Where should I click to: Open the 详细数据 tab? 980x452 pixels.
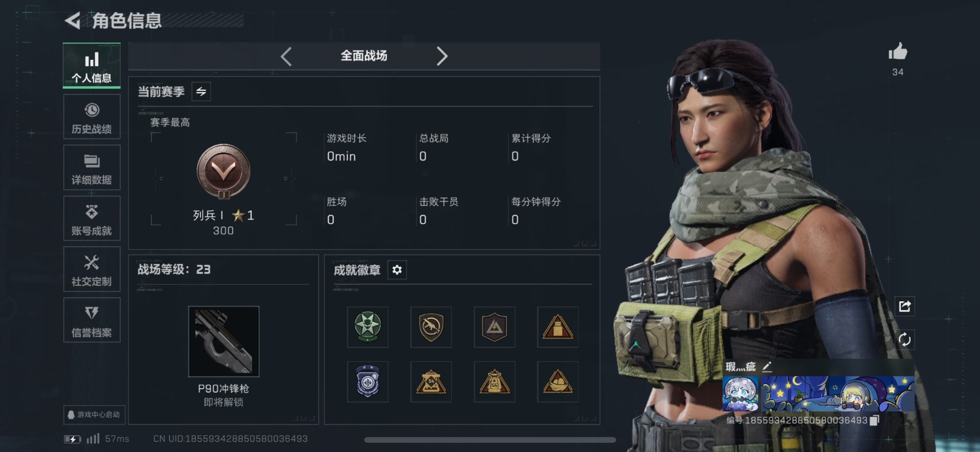pyautogui.click(x=92, y=168)
